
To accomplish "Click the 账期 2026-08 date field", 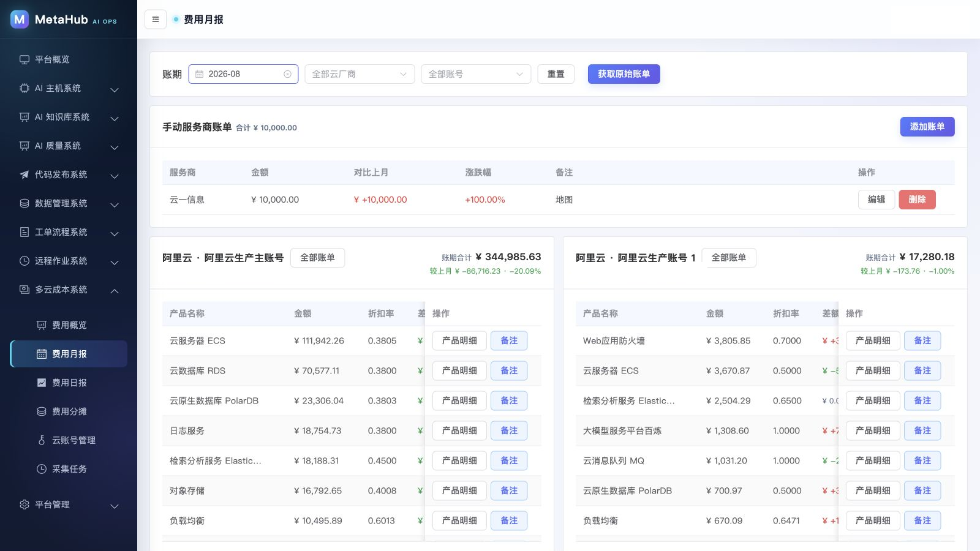I will point(243,74).
